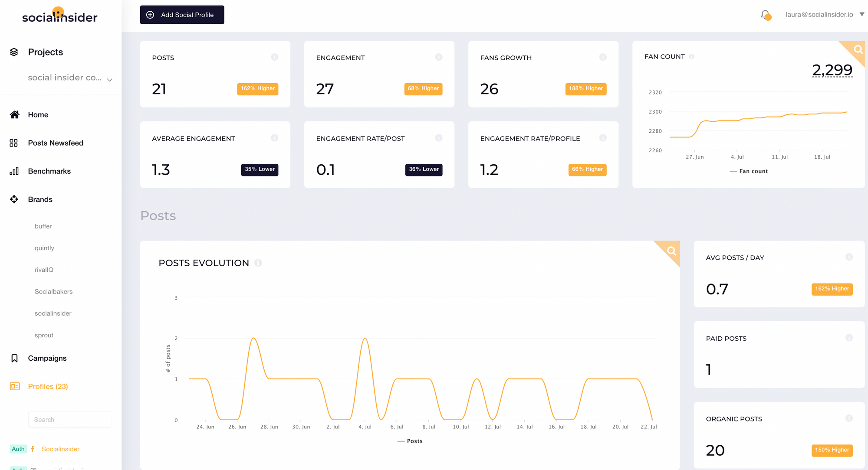Click the profiles Search field
Image resolution: width=868 pixels, height=470 pixels.
pyautogui.click(x=69, y=420)
